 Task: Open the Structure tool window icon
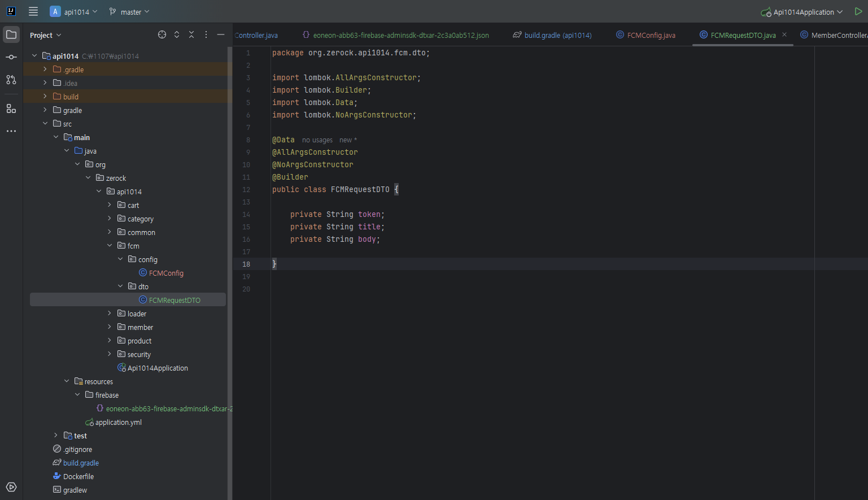(x=11, y=108)
